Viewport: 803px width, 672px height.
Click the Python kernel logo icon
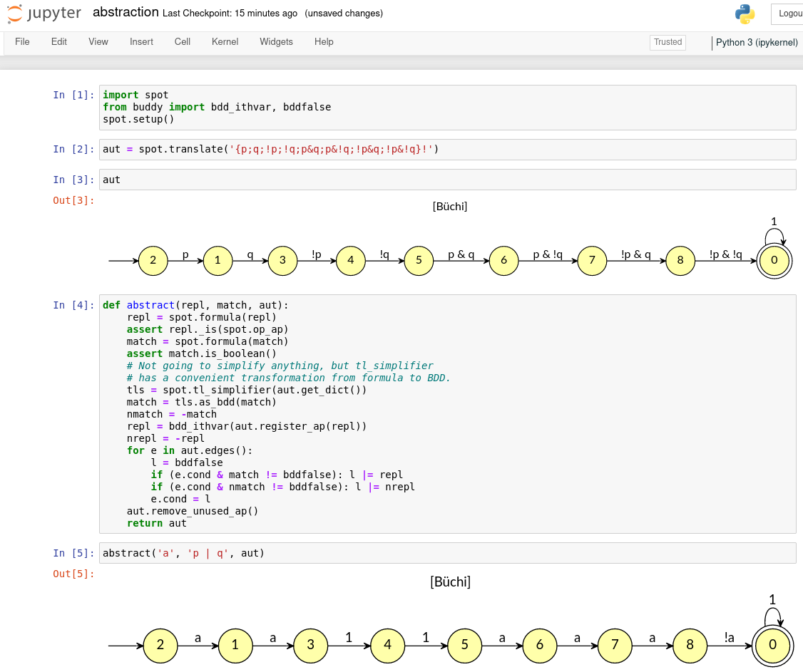tap(745, 14)
